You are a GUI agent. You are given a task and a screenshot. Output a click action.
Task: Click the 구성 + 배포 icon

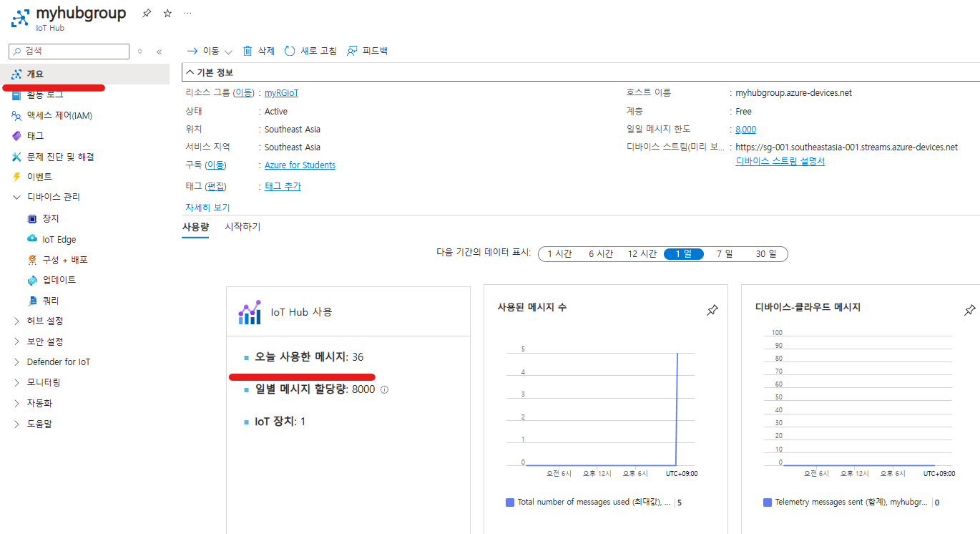click(x=32, y=260)
